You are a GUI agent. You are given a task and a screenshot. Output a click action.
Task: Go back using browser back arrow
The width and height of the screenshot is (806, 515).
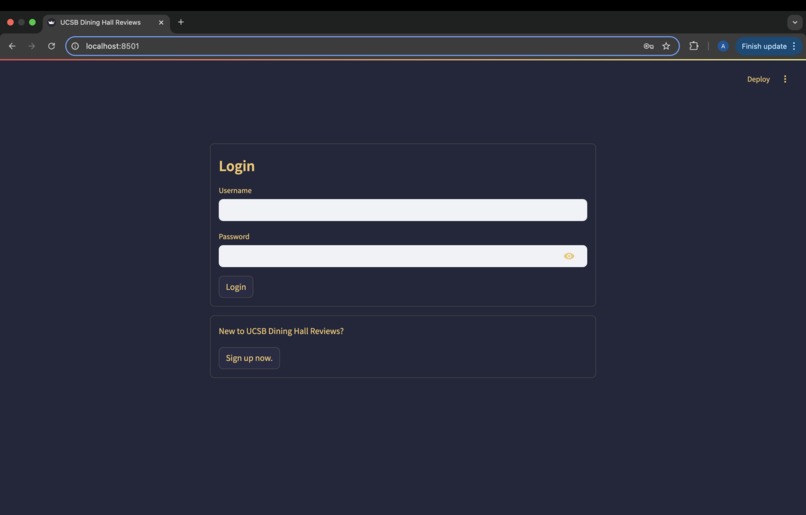(12, 46)
